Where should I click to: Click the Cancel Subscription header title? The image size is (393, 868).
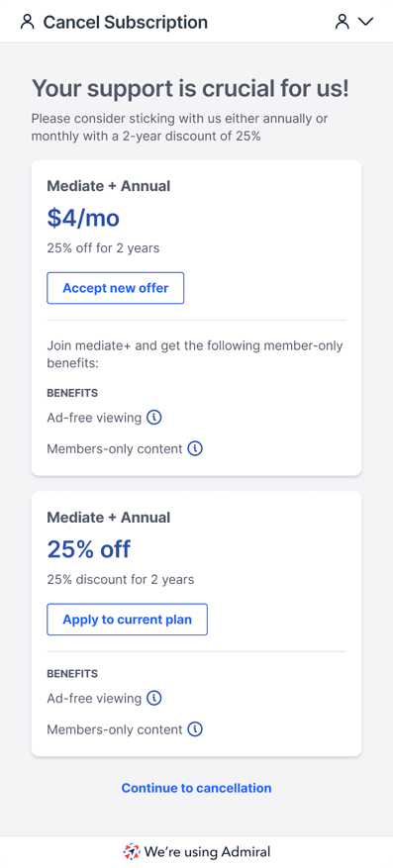[126, 22]
